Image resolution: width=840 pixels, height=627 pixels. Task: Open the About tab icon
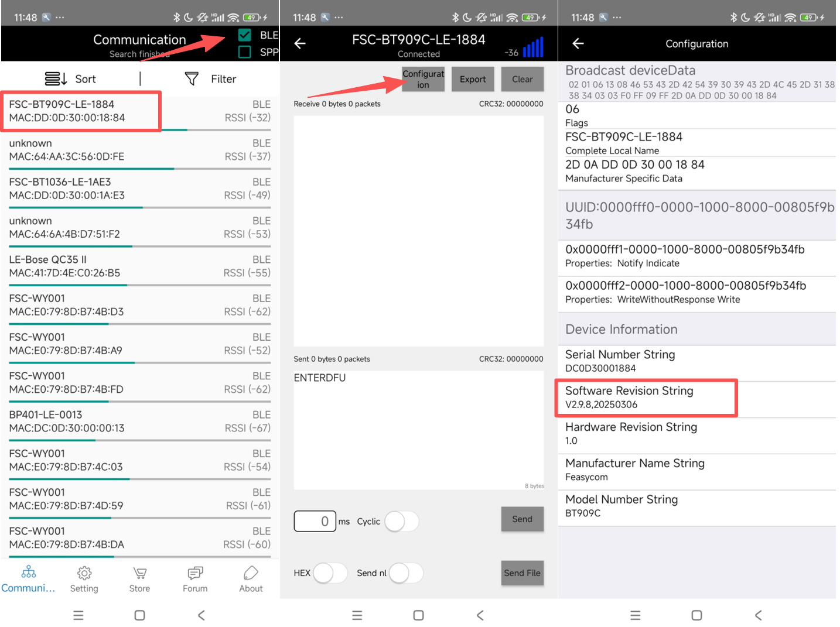point(251,573)
